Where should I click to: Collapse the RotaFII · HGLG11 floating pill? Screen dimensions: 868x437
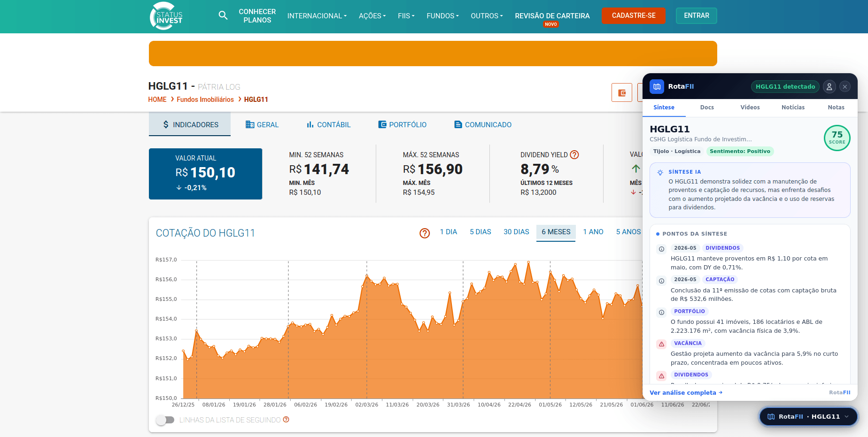[808, 416]
